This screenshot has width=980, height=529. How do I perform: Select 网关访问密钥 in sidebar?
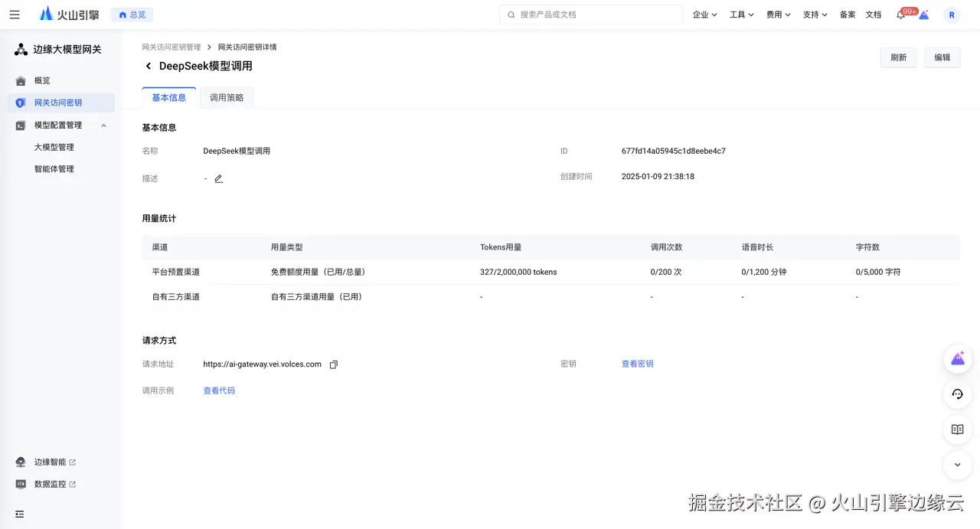[61, 103]
